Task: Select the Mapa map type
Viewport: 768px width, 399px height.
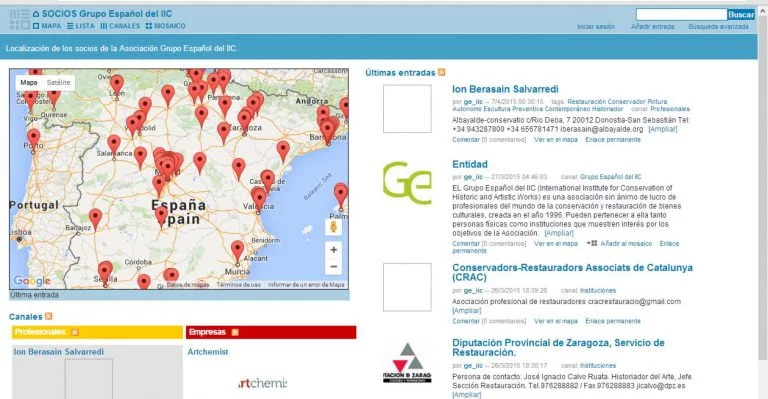Action: [29, 82]
